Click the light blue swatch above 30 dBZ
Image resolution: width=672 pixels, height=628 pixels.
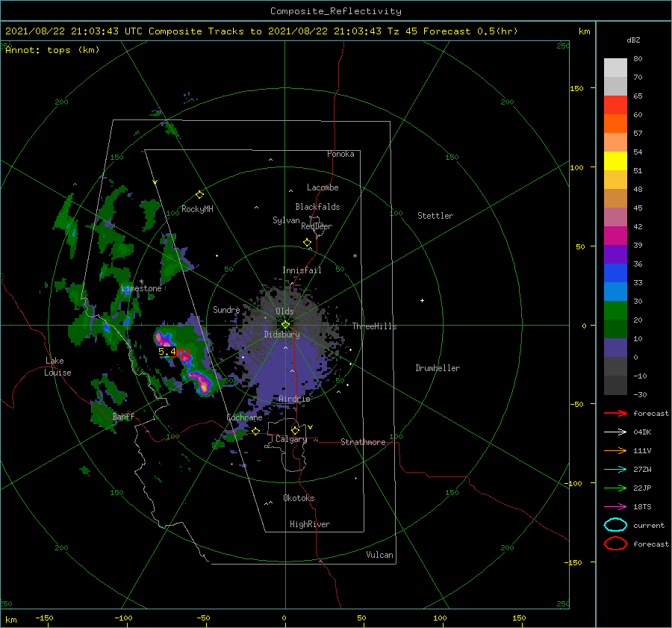click(x=615, y=292)
